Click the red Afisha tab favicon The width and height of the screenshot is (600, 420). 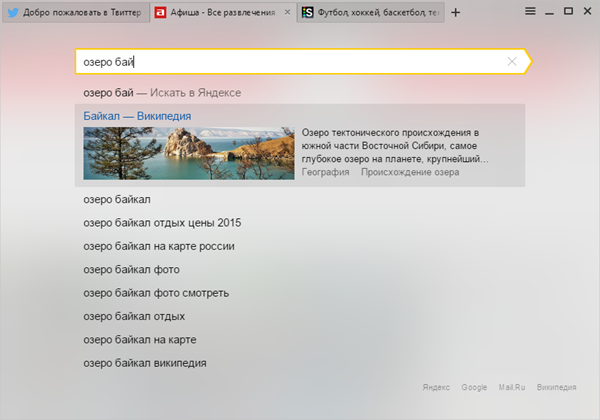pos(160,13)
